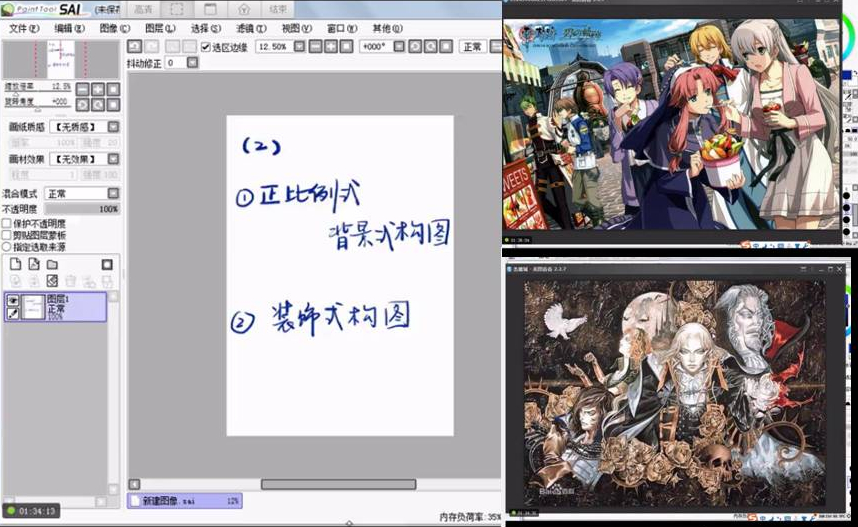
Task: Select the 图层1 layer thumbnail
Action: coord(33,306)
